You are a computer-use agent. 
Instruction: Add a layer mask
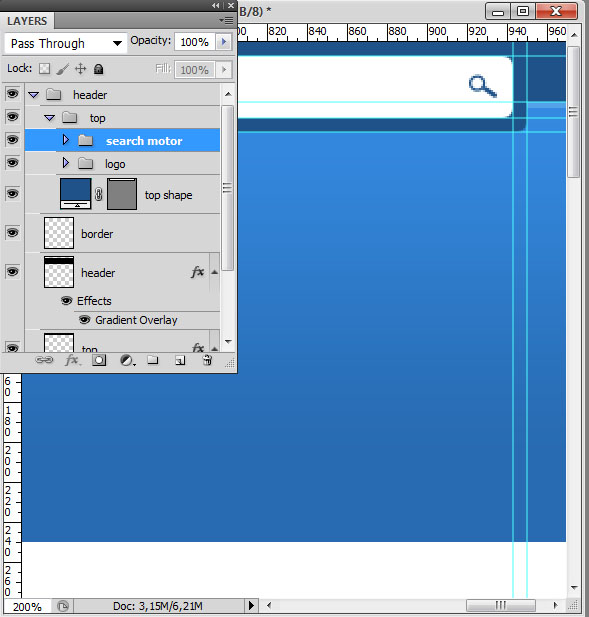99,360
